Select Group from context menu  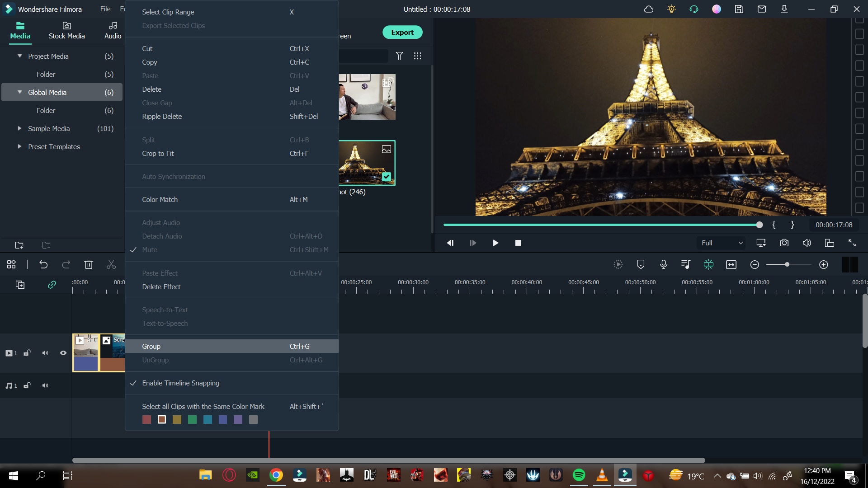tap(151, 346)
